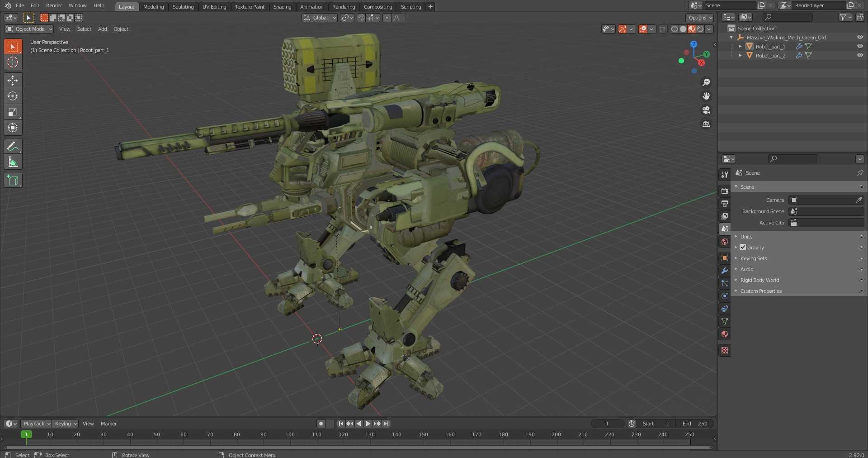Open the Global transform orientation dropdown

coord(320,18)
